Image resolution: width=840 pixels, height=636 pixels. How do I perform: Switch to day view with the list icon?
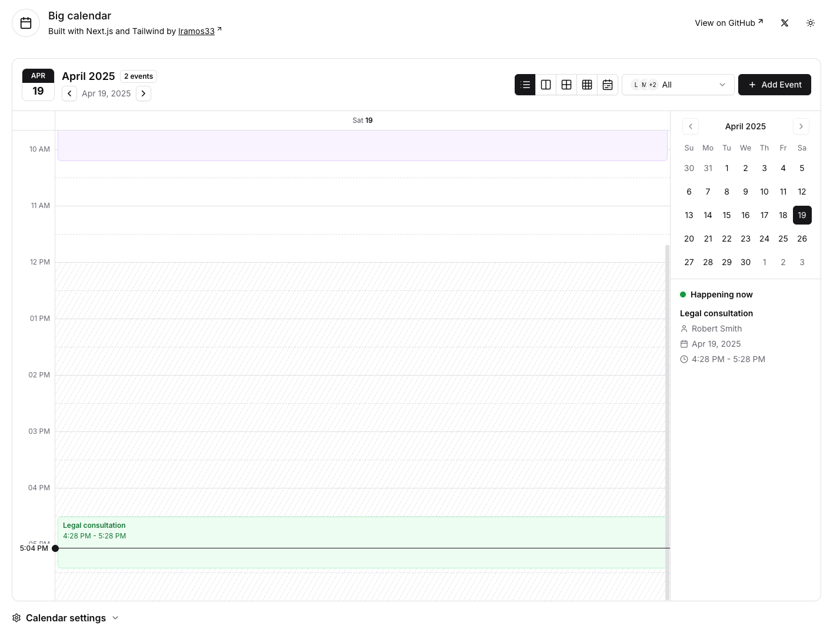(525, 85)
